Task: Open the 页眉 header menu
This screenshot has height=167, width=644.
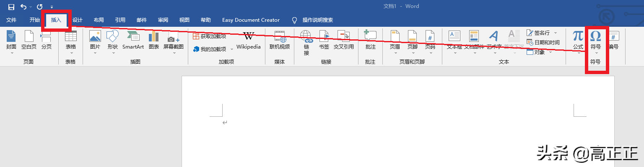Action: click(395, 42)
